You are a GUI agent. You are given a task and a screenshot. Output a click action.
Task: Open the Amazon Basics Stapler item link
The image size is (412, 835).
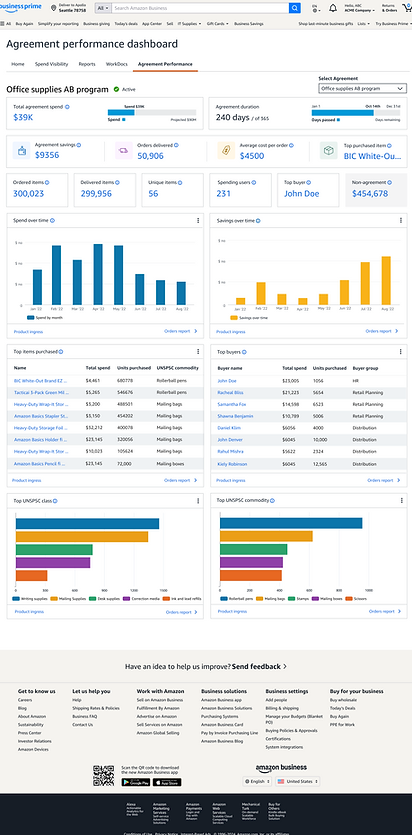point(41,416)
